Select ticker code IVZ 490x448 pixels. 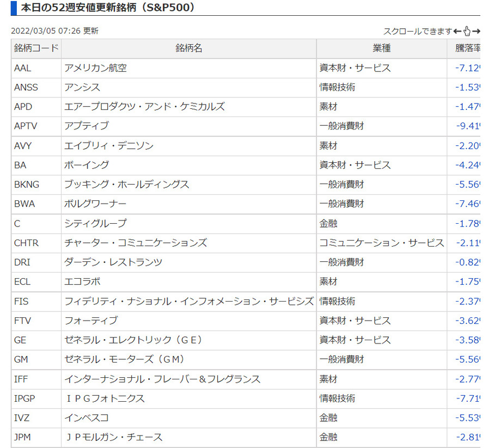click(x=22, y=418)
